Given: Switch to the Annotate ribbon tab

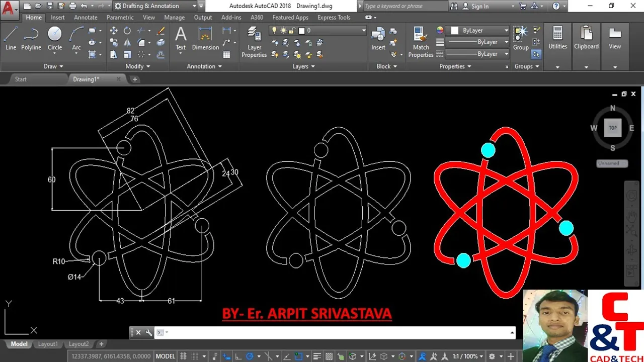Looking at the screenshot, I should click(x=86, y=17).
